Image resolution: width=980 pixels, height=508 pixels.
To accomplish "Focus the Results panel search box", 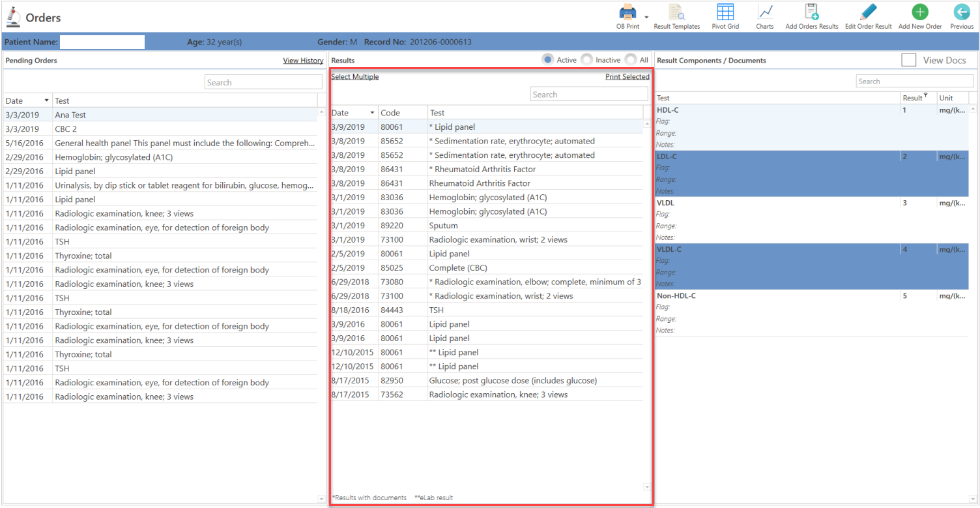I will [x=589, y=94].
